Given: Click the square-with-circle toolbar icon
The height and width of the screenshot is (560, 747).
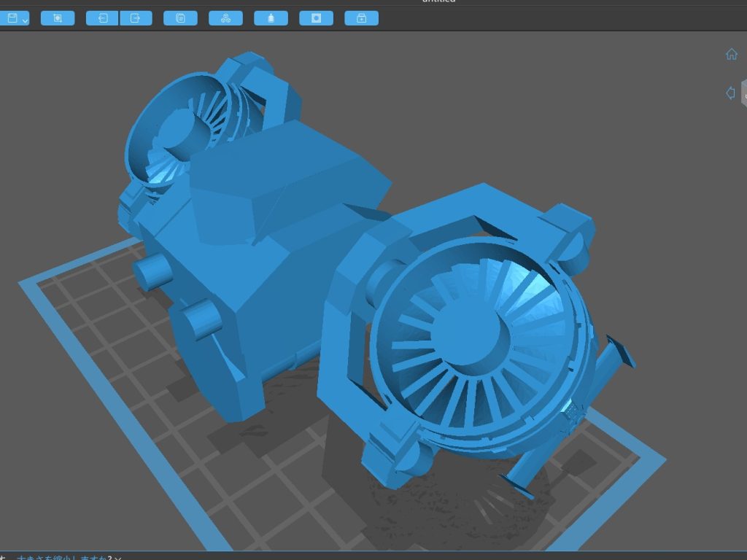Looking at the screenshot, I should pyautogui.click(x=316, y=18).
